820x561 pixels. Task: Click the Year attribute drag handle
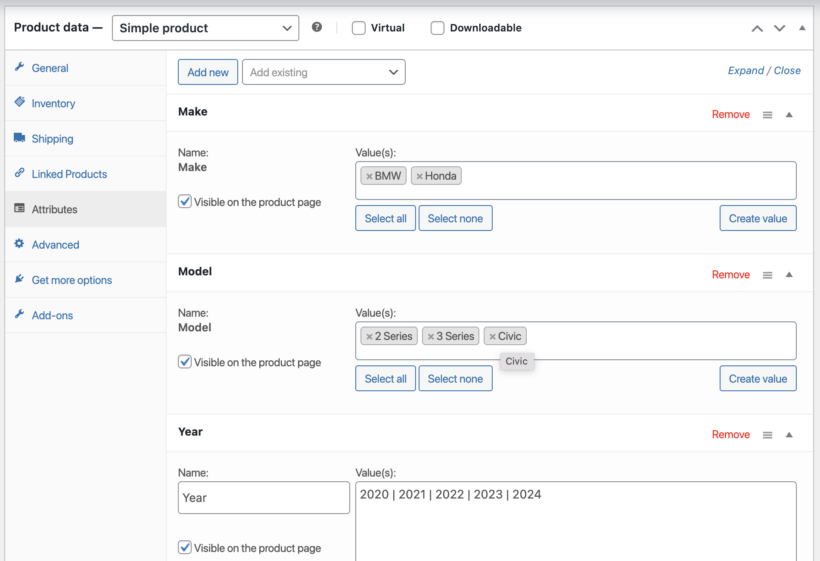(x=767, y=435)
